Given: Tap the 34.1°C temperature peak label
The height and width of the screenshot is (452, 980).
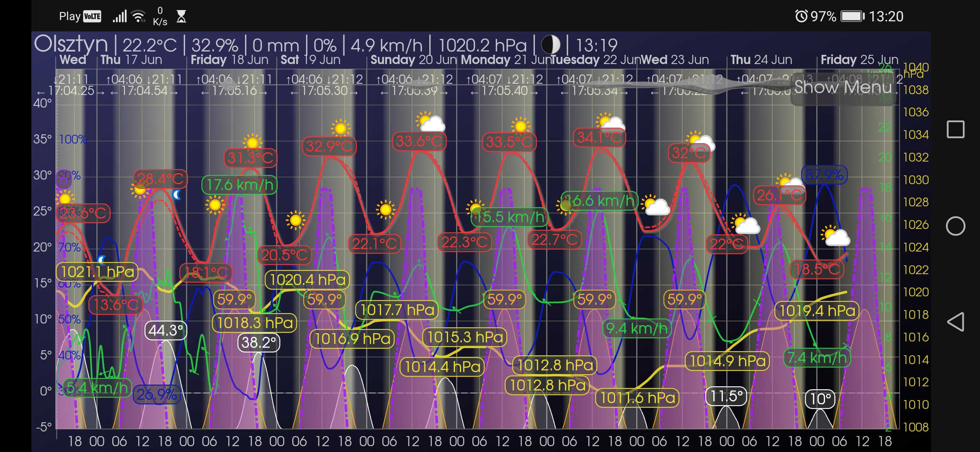Looking at the screenshot, I should coord(599,138).
